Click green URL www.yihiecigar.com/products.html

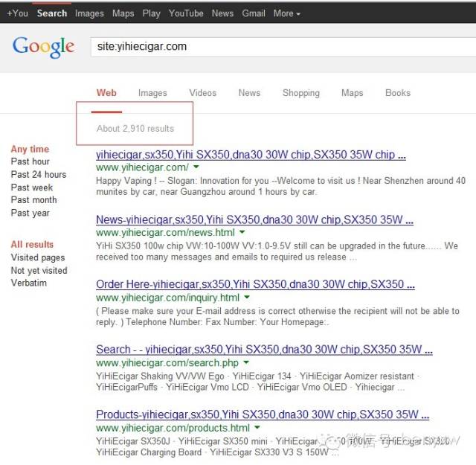[x=173, y=428]
